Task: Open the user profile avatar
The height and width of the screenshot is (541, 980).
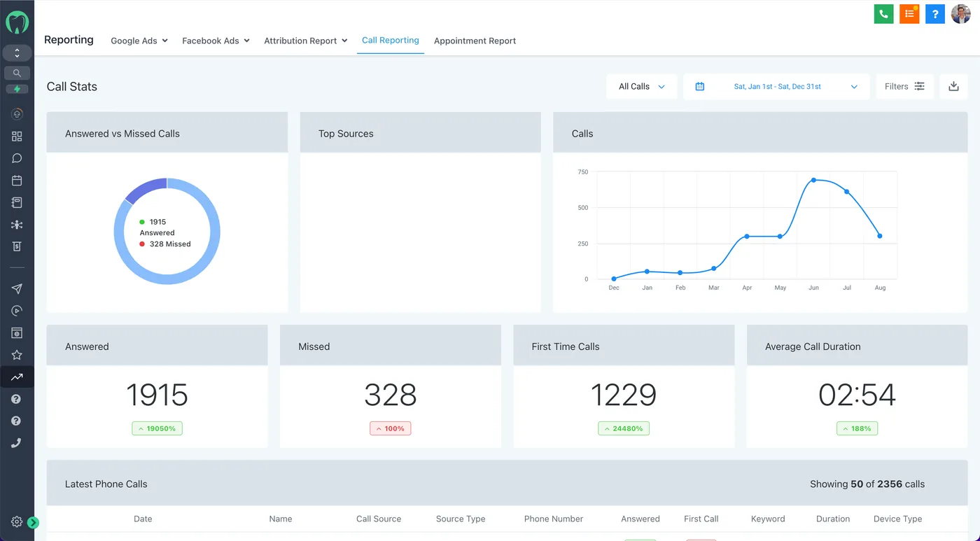Action: pyautogui.click(x=960, y=14)
